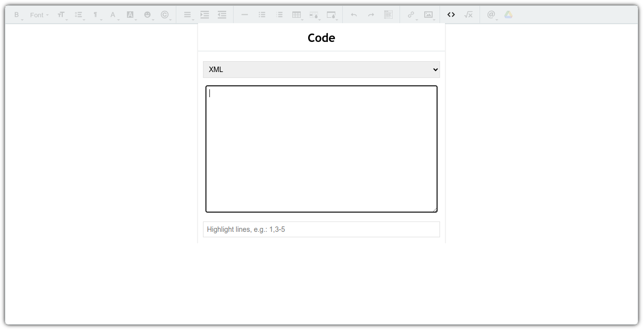Screen dimensions: 644x331
Task: Open the XML language dropdown
Action: pyautogui.click(x=322, y=70)
